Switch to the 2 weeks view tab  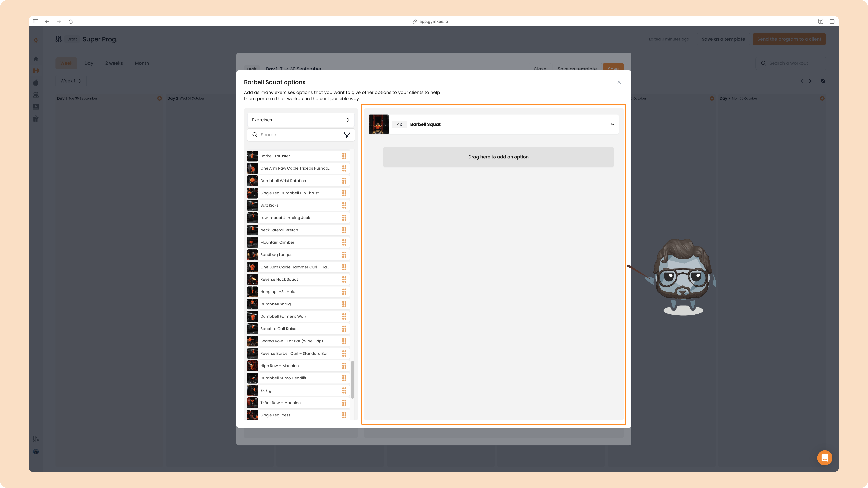114,63
